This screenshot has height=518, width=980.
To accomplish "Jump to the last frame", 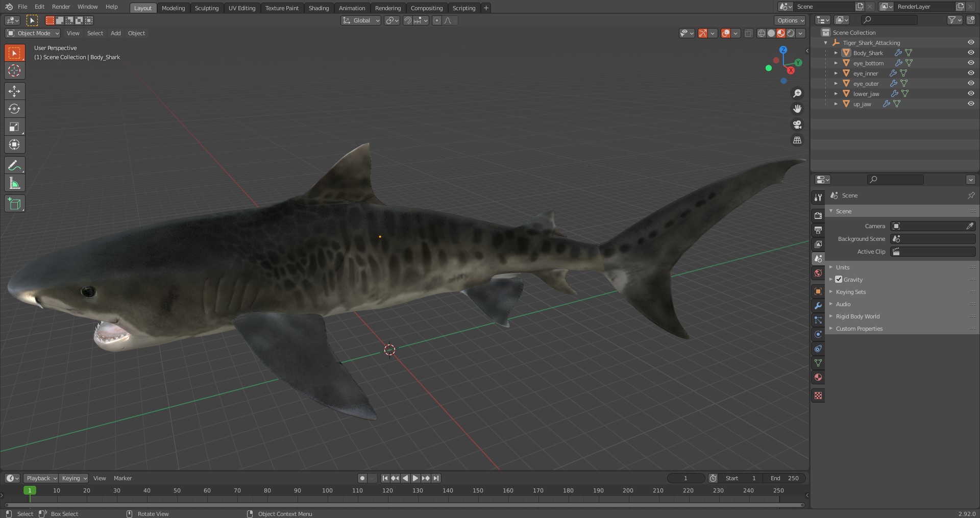I will pyautogui.click(x=436, y=478).
